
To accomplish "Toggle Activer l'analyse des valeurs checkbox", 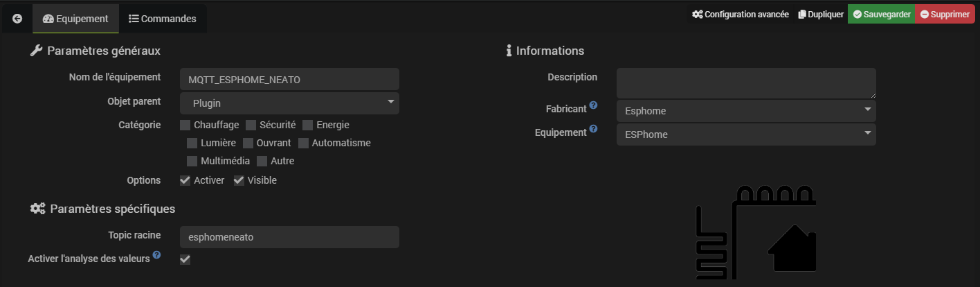I will pos(185,259).
